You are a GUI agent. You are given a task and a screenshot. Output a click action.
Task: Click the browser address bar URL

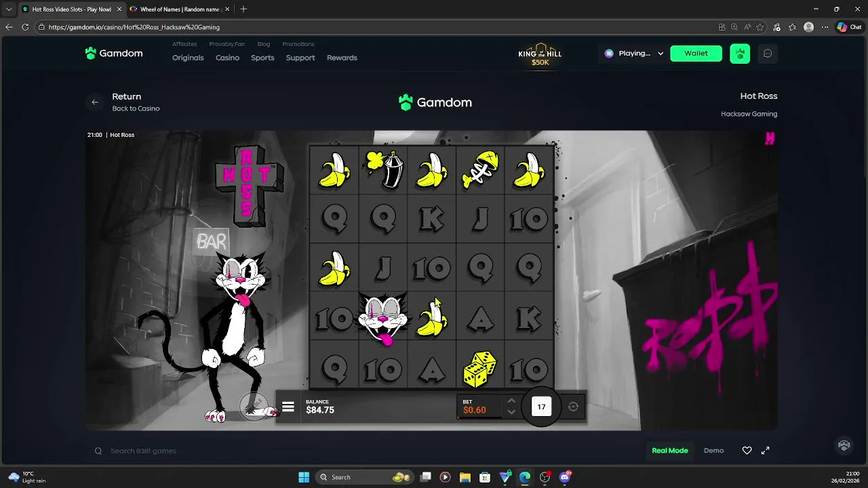coord(134,27)
